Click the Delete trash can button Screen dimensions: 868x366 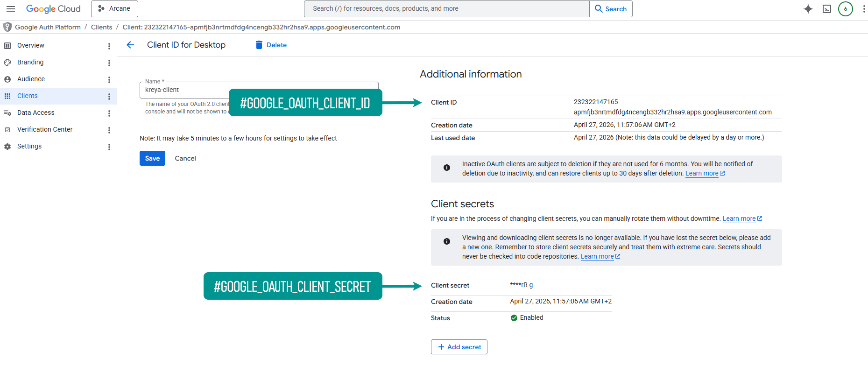click(x=271, y=45)
